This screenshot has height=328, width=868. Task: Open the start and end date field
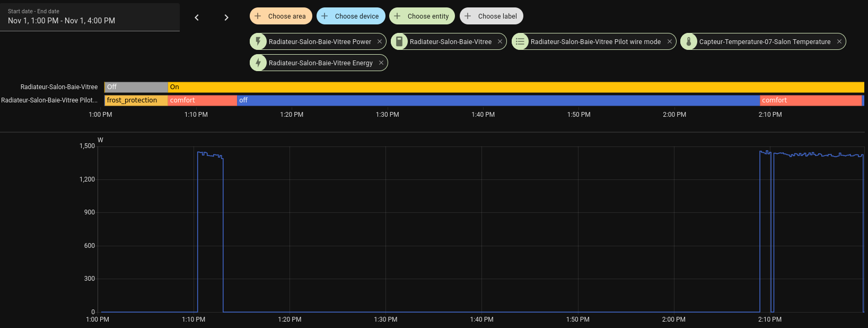pyautogui.click(x=90, y=16)
